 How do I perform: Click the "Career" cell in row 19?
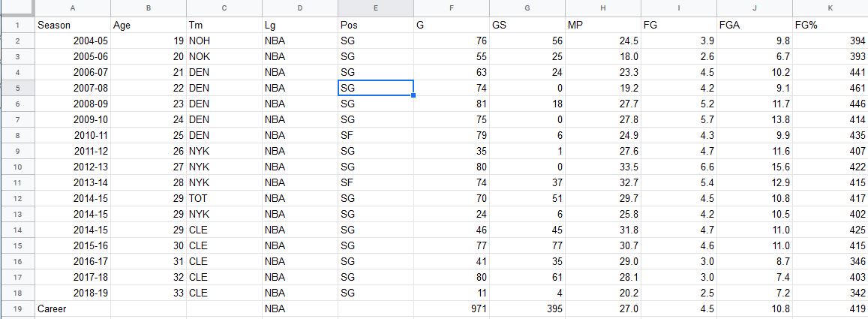pos(72,308)
